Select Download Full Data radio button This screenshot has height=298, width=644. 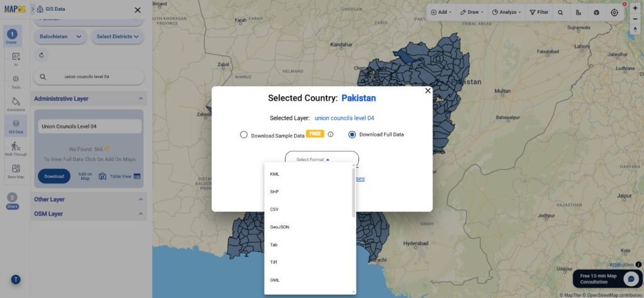tap(352, 134)
